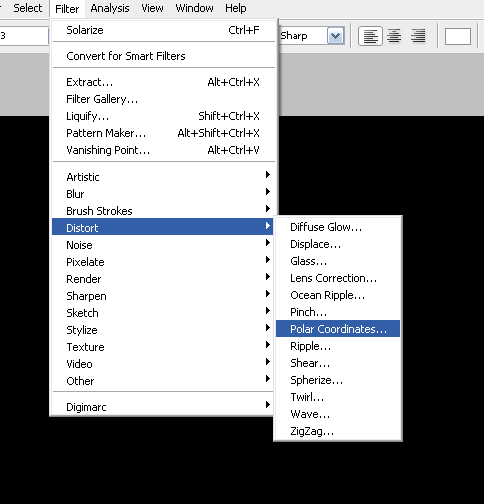The image size is (484, 504).
Task: Choose the Shear filter
Action: pos(338,363)
